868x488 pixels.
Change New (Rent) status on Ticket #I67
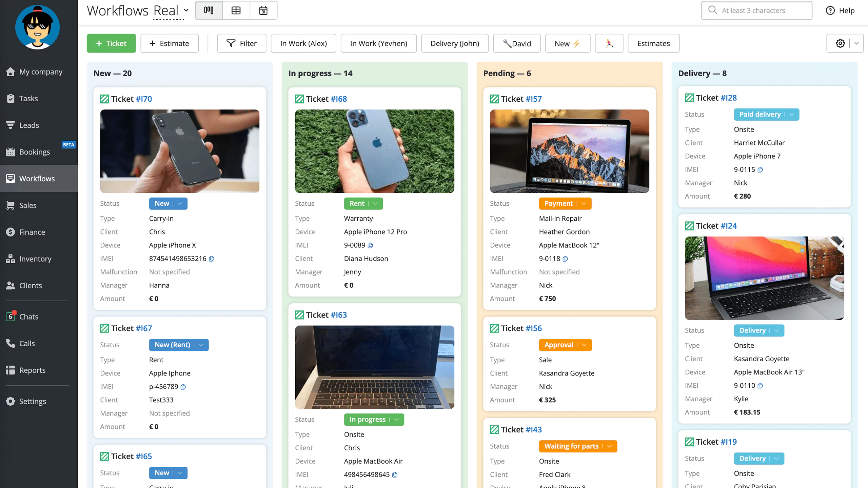[179, 345]
